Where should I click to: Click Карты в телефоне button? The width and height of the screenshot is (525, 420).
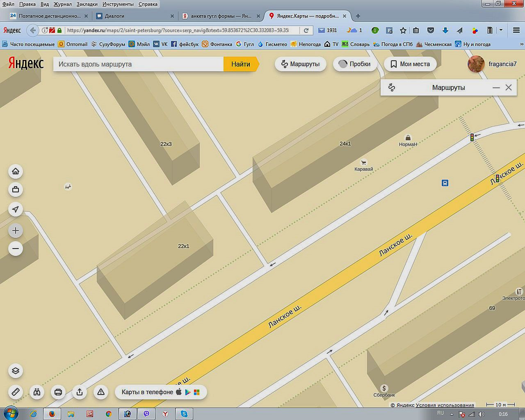[161, 392]
